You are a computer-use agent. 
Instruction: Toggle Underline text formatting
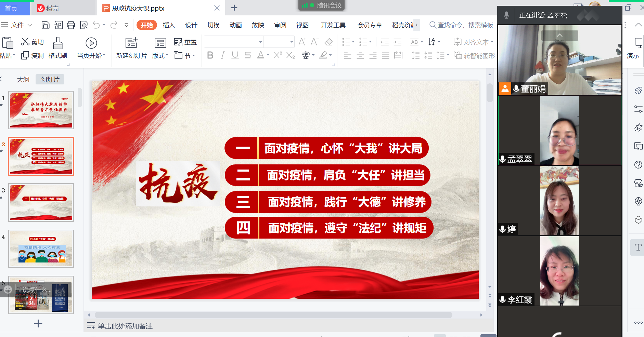tap(235, 55)
